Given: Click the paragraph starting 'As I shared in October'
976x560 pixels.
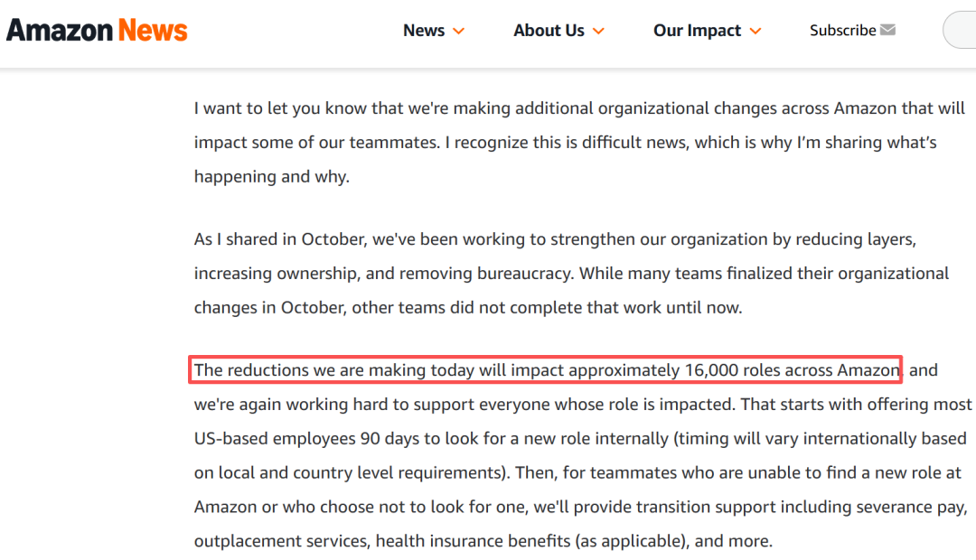Looking at the screenshot, I should click(x=571, y=274).
